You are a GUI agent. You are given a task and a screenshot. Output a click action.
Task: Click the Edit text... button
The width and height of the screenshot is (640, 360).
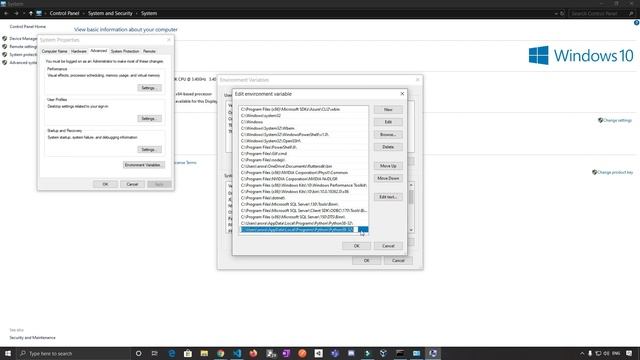click(388, 197)
